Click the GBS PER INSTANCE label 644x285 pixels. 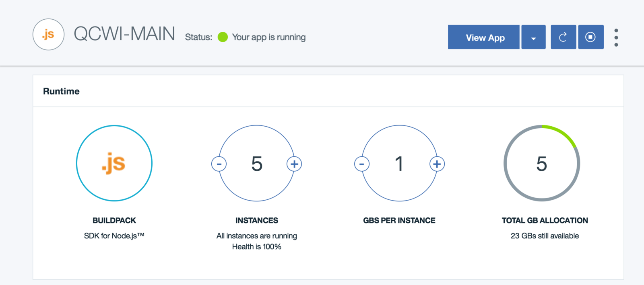pyautogui.click(x=399, y=220)
